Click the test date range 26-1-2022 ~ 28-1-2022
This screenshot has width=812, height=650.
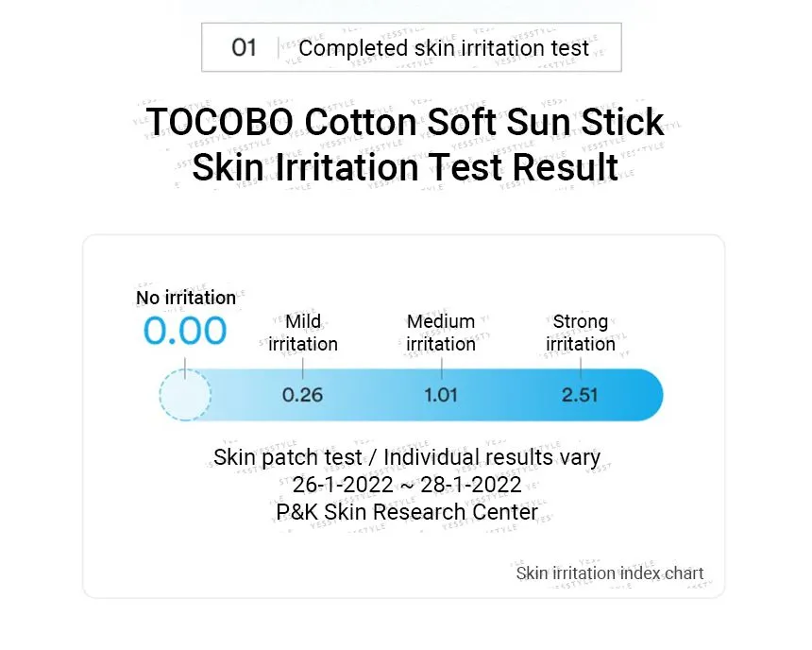pyautogui.click(x=407, y=485)
